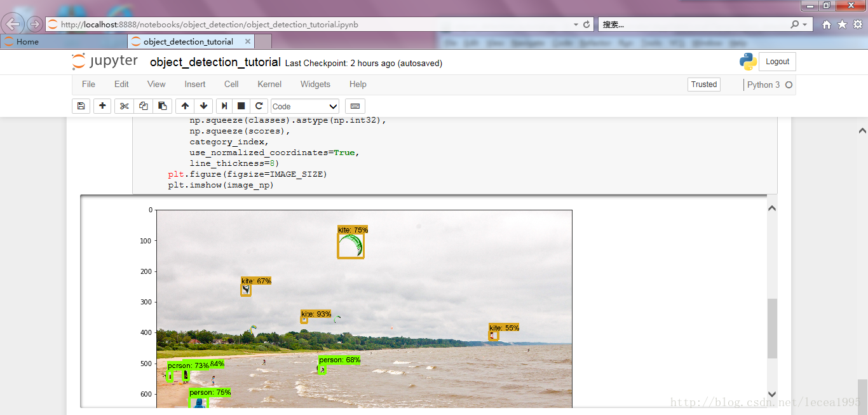Click the line_thickness=8 code line
Viewport: 868px width, 415px height.
pos(234,163)
